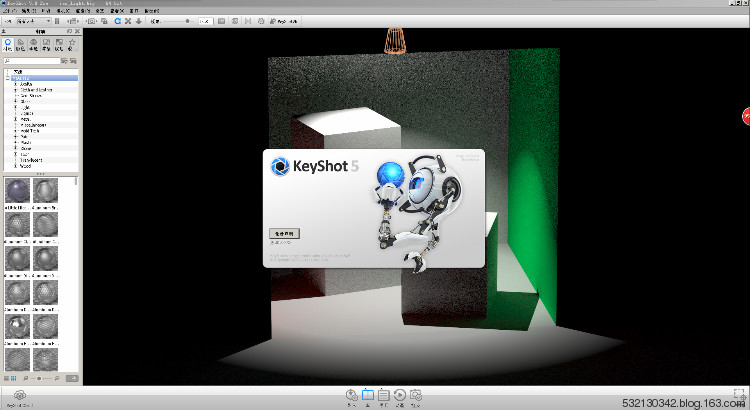The image size is (750, 410).
Task: Collapse the highlighted Materials root folder
Action: (8, 78)
